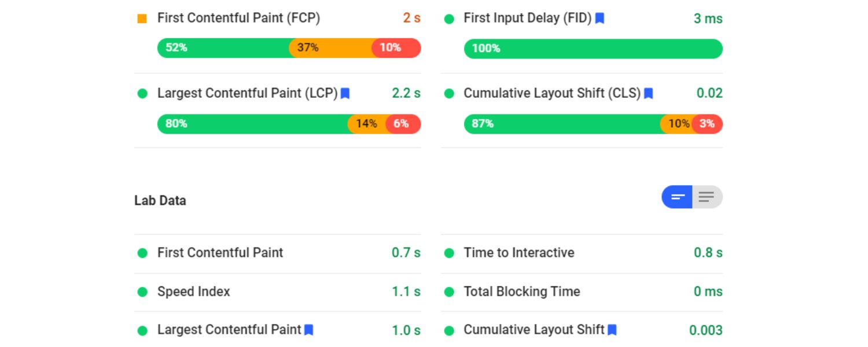Click the 100% FID distribution bar
This screenshot has height=347, width=868.
click(593, 49)
